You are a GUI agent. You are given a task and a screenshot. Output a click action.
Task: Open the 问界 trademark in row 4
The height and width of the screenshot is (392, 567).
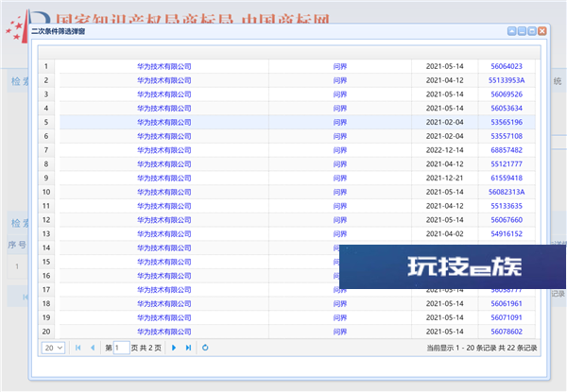pos(340,109)
